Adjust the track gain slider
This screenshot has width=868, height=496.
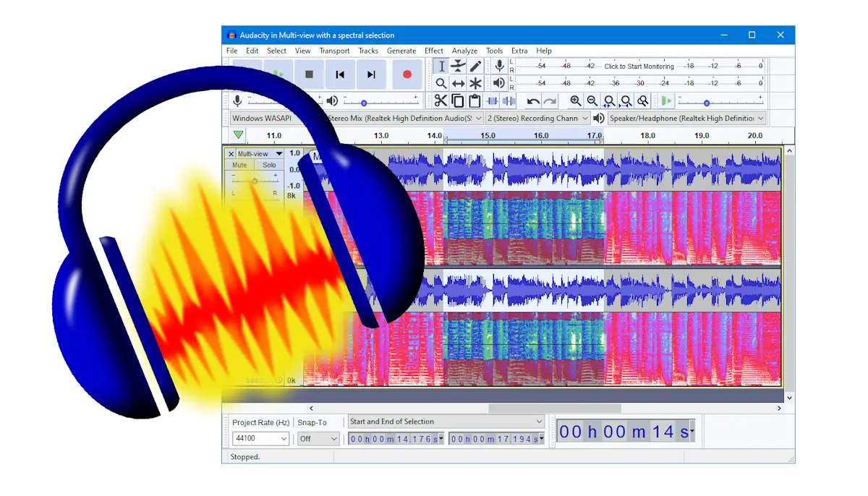(x=255, y=181)
